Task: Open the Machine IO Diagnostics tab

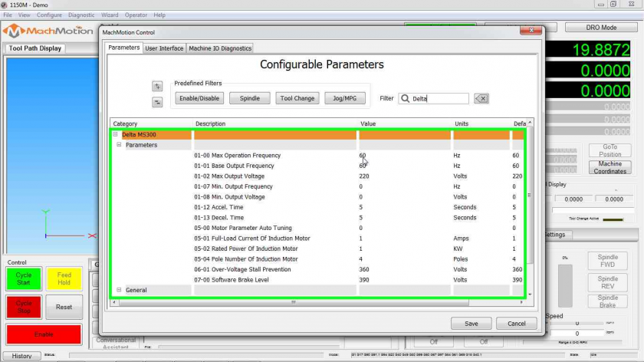Action: (x=220, y=48)
